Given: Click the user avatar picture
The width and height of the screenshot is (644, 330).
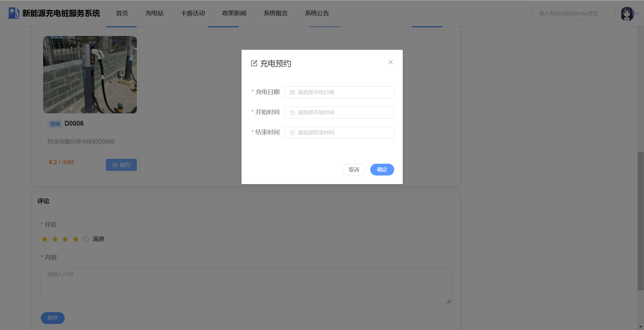Looking at the screenshot, I should click(x=627, y=14).
